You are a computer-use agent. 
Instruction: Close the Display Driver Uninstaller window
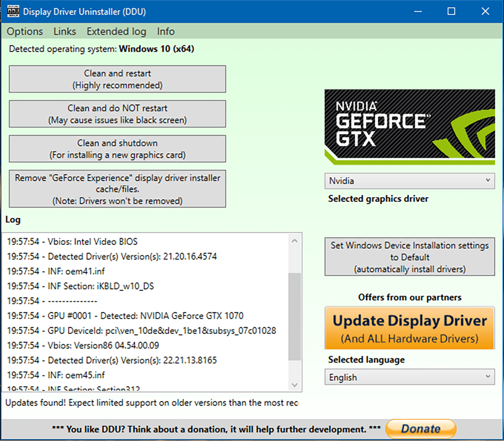point(485,11)
